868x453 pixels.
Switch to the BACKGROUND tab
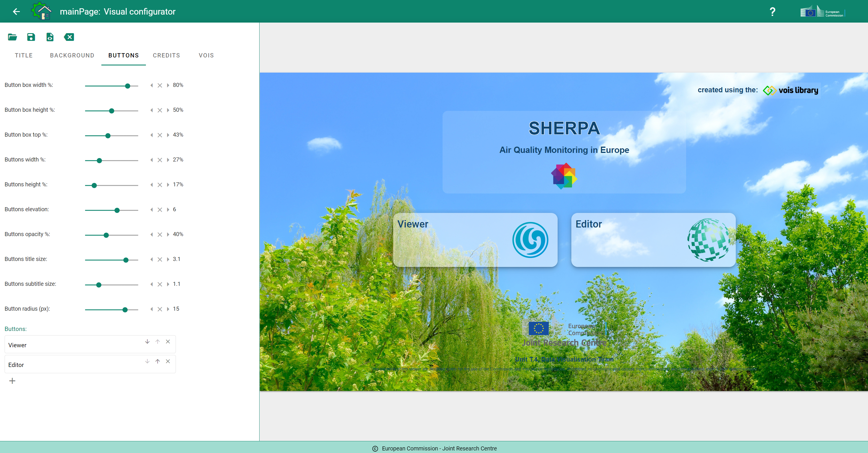(x=72, y=55)
